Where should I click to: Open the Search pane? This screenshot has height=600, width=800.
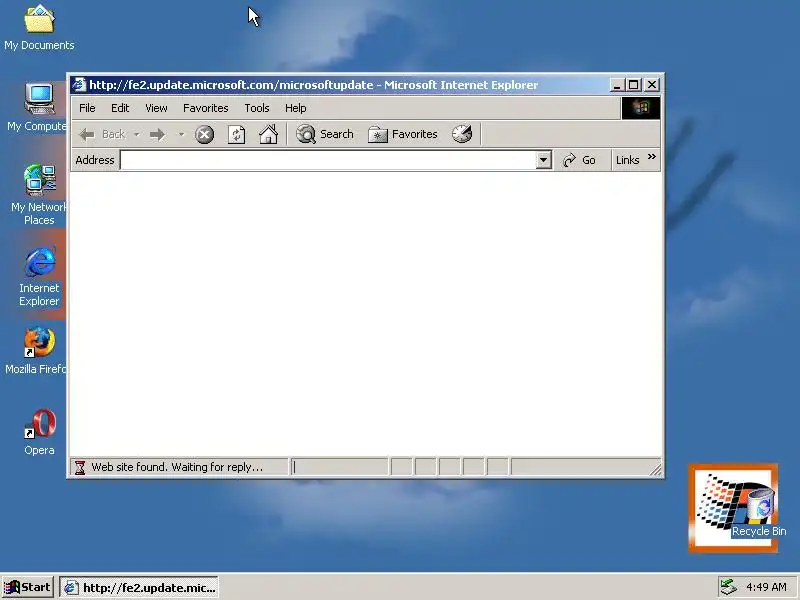tap(325, 134)
